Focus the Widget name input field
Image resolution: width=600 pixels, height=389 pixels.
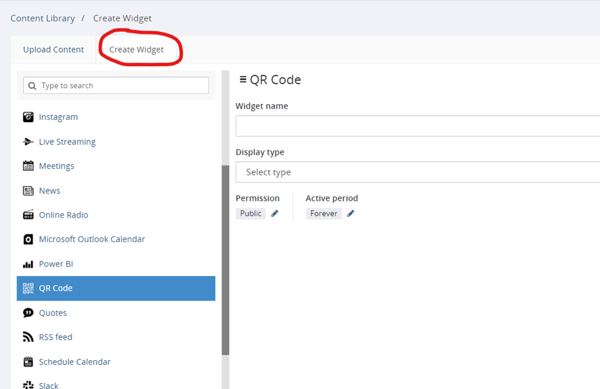[x=417, y=126]
